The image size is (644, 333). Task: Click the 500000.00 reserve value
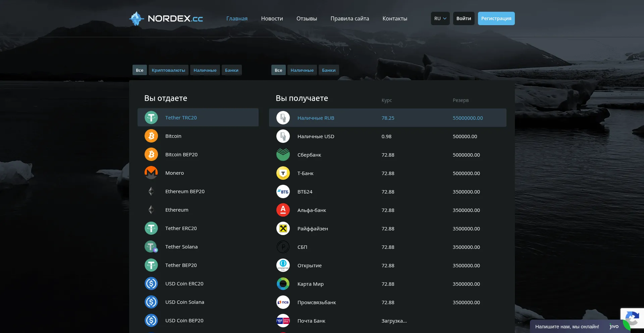click(x=465, y=136)
